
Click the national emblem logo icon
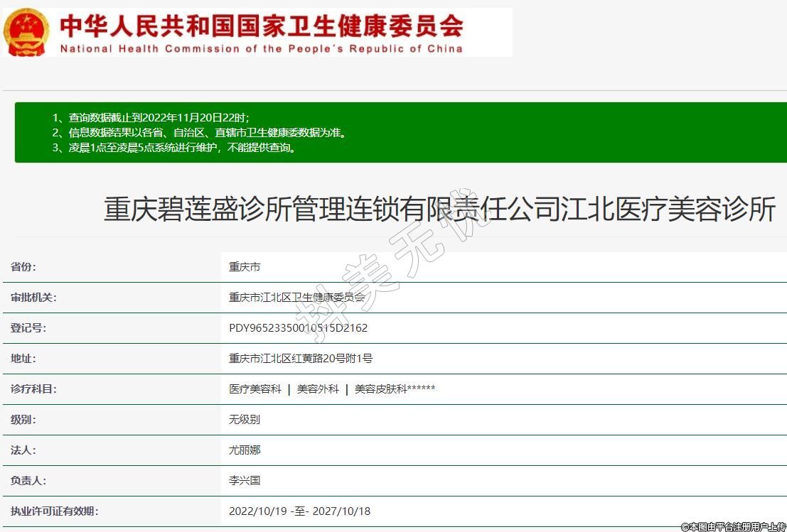(26, 32)
